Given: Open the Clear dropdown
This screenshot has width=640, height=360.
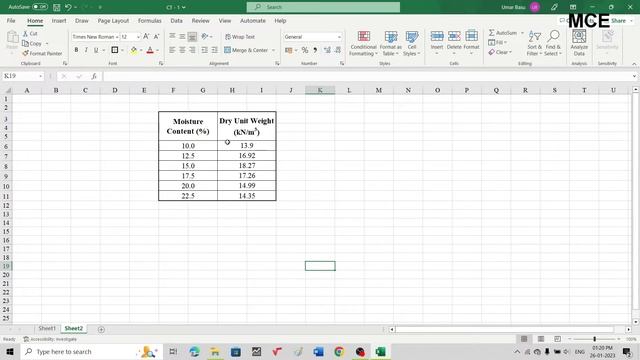Looking at the screenshot, I should tap(500, 52).
